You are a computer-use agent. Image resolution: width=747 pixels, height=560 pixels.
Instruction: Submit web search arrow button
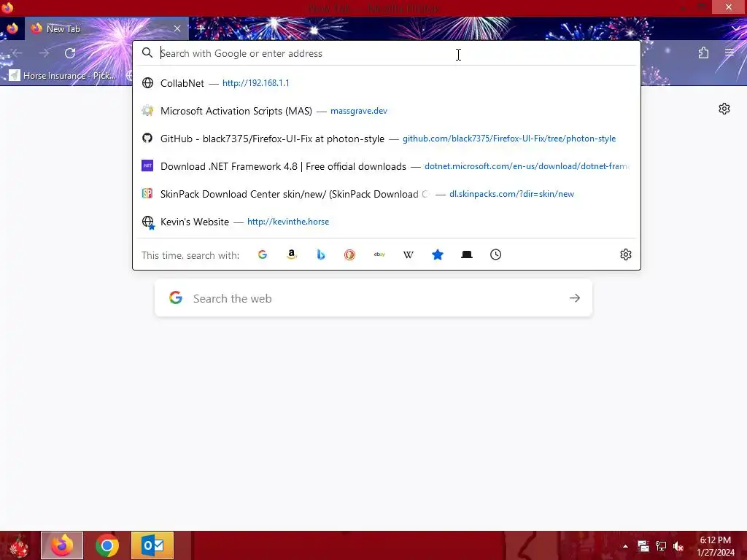575,298
